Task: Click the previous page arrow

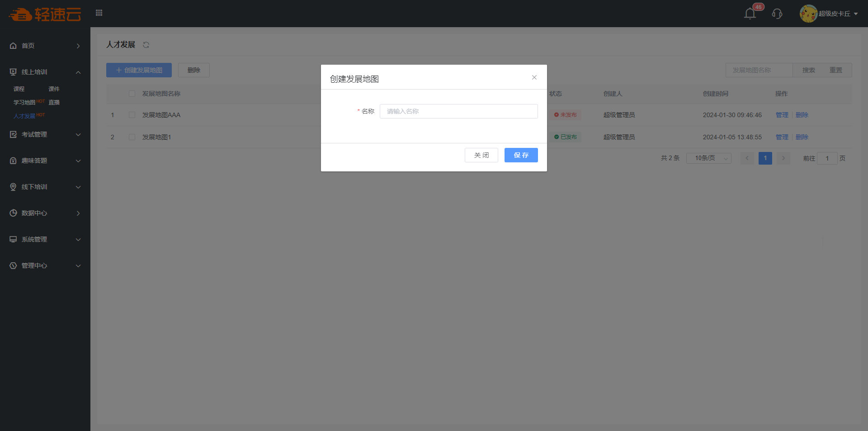Action: pyautogui.click(x=747, y=158)
